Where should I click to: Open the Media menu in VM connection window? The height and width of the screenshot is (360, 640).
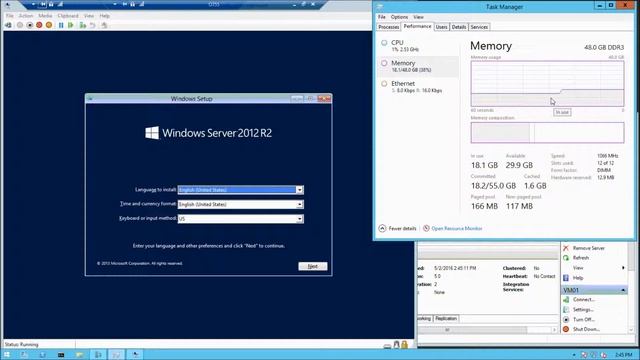point(45,16)
